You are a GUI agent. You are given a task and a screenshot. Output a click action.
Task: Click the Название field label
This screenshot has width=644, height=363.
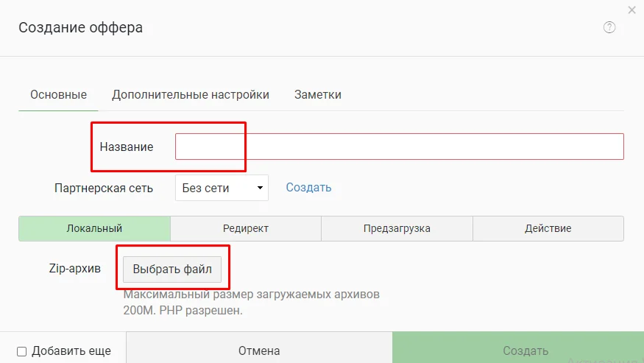pyautogui.click(x=127, y=147)
